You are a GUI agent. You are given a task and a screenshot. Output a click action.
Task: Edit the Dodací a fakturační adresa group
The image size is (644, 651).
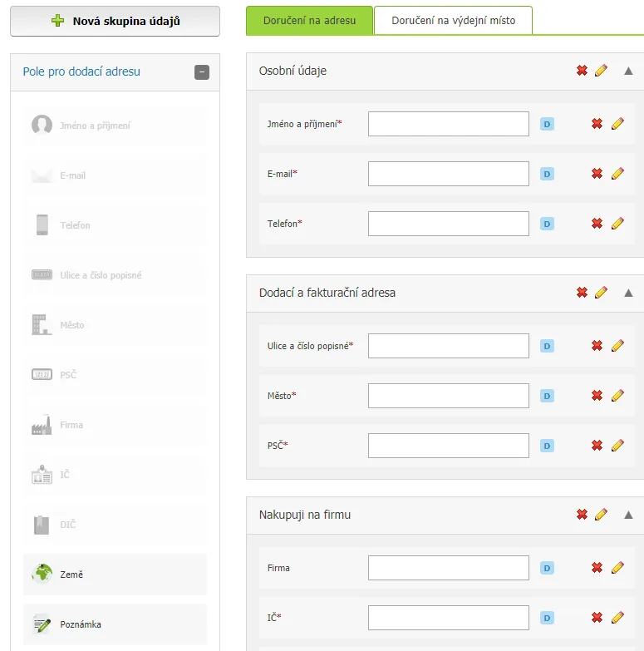pos(601,293)
